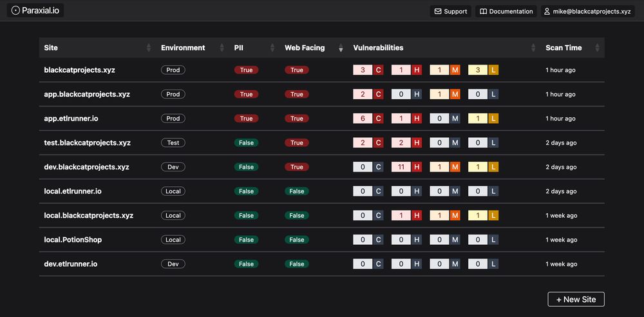Click scan time for app.etlrunner.io row
Screen dimensions: 644x317
tap(560, 119)
